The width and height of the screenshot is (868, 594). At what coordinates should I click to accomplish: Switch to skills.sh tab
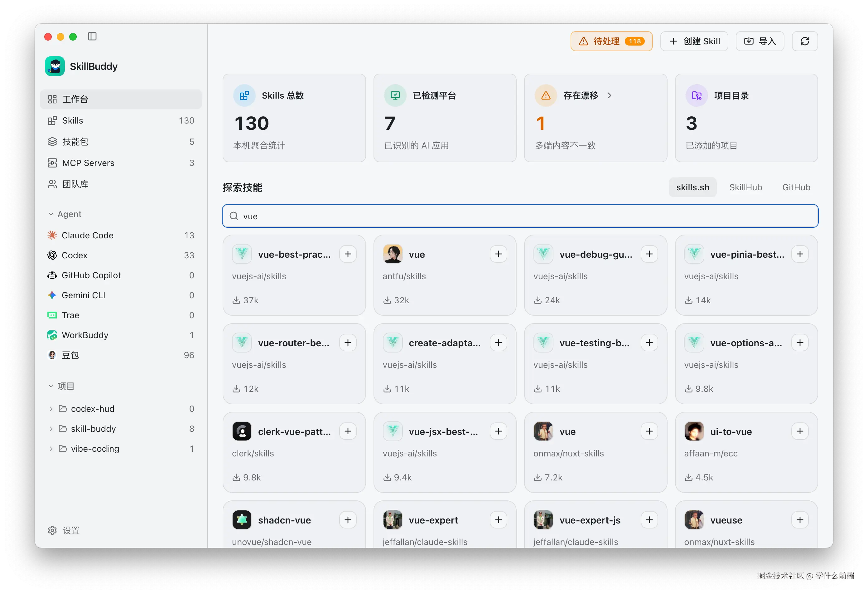coord(692,187)
